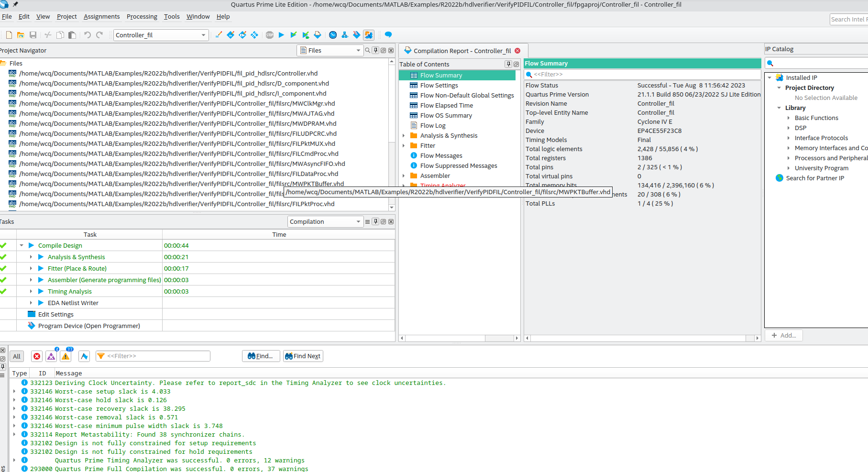Open the Timing Analyzer clock icon
Viewport: 868px width, 472px height.
(333, 35)
